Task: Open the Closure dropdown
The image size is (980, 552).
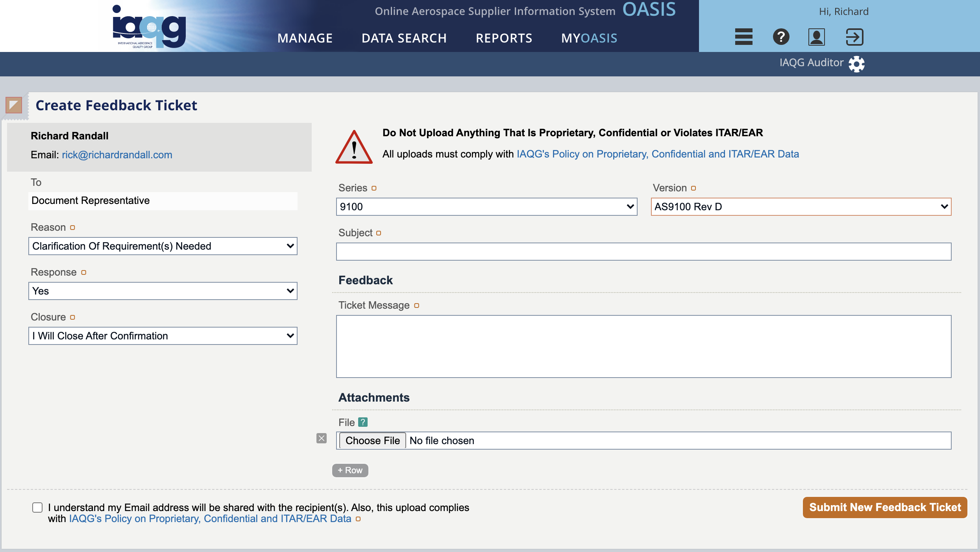Action: (163, 336)
